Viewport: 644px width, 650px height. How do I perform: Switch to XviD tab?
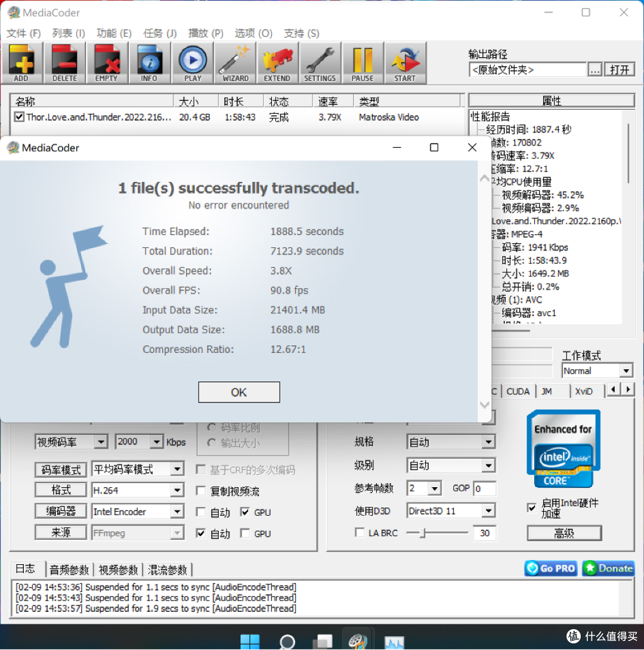[584, 391]
